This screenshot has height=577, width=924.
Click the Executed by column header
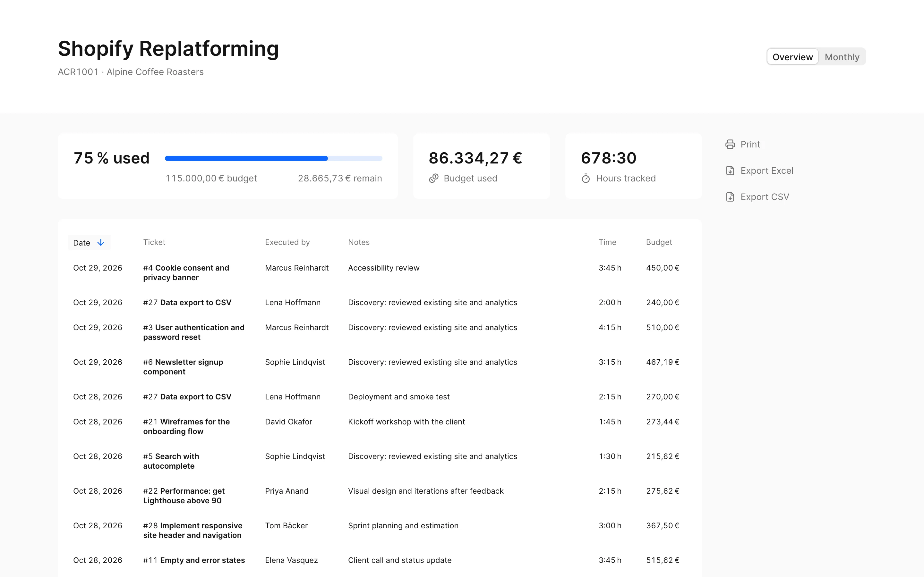pos(287,242)
